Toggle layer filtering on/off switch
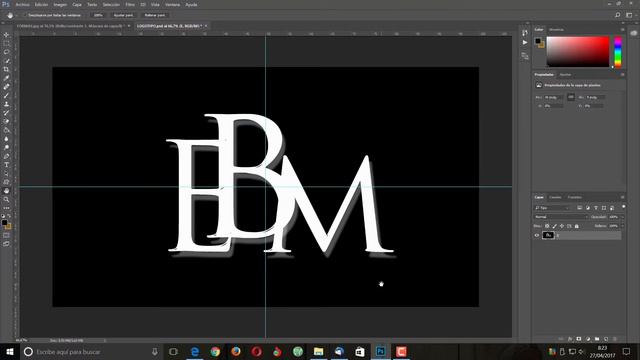640x360 pixels. click(x=623, y=207)
